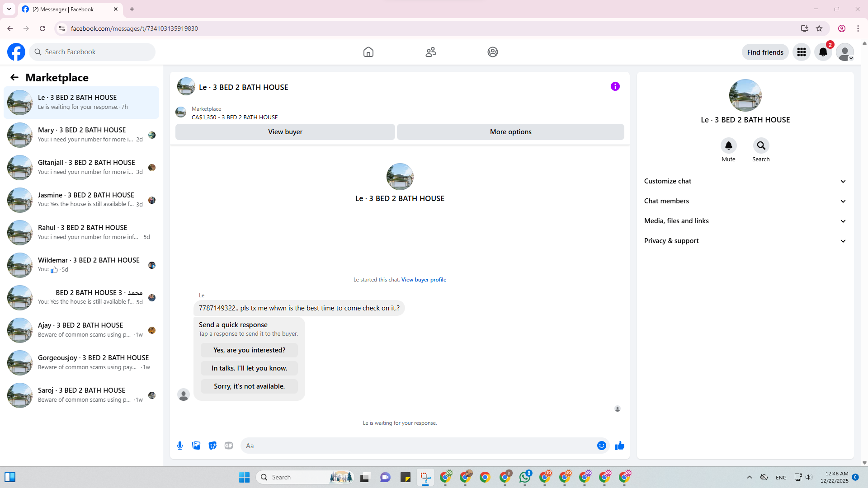The image size is (868, 488).
Task: Reload the page in Chrome
Action: (42, 28)
